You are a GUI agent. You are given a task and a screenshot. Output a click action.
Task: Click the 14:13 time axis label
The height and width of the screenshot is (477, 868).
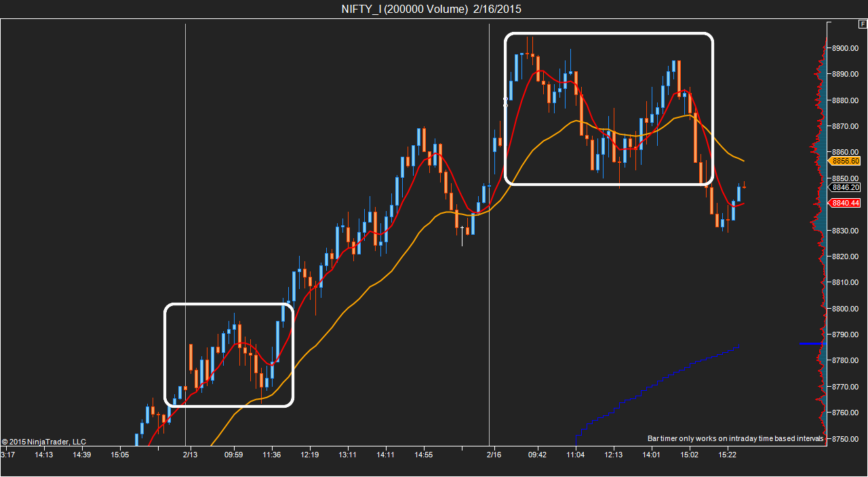pyautogui.click(x=43, y=455)
